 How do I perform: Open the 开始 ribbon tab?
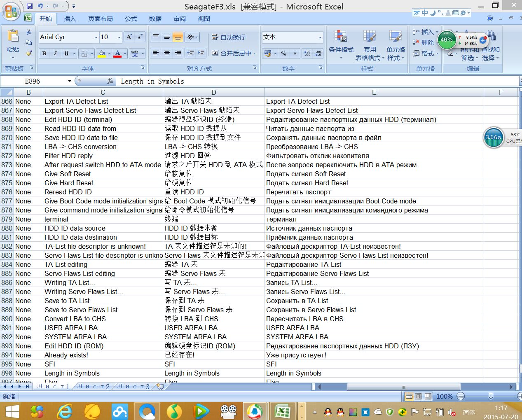[46, 19]
